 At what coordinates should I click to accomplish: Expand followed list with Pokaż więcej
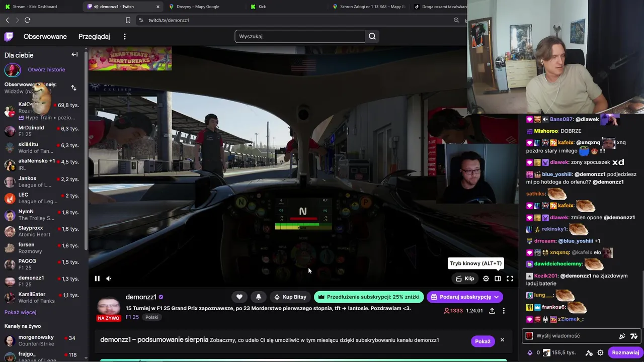point(20,312)
